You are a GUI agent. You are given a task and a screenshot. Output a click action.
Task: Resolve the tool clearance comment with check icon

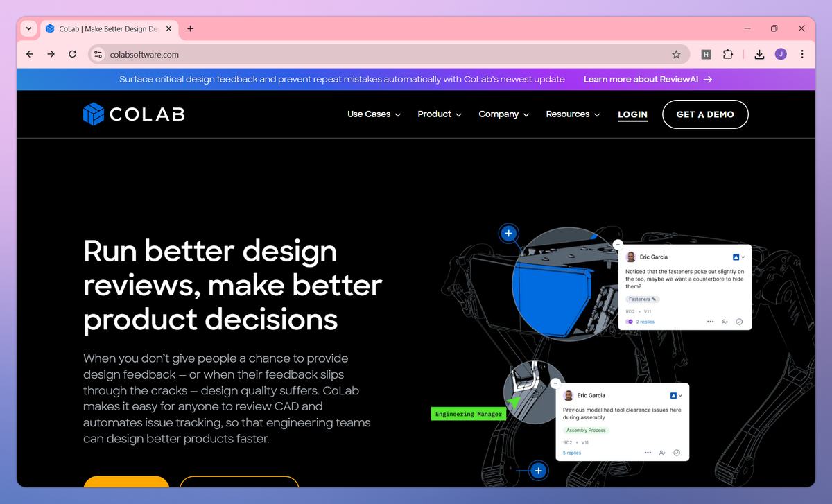(x=677, y=453)
